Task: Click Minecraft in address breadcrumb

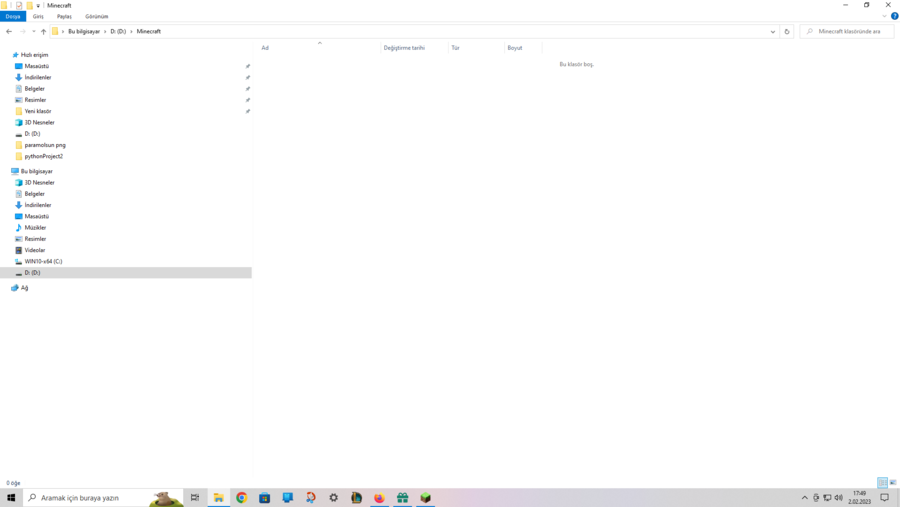Action: pyautogui.click(x=149, y=32)
